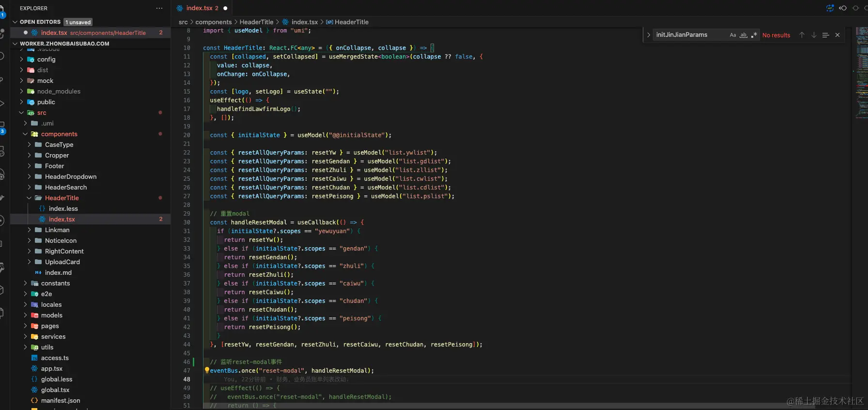Click the constants folder icon
Screen dimensions: 868x410
click(35, 283)
